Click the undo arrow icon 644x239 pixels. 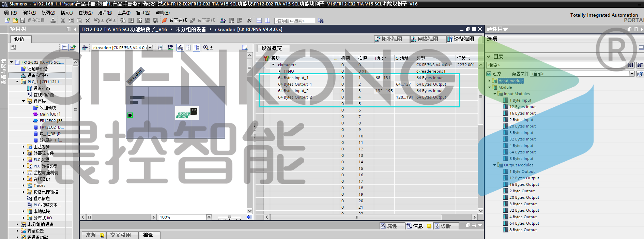point(97,20)
